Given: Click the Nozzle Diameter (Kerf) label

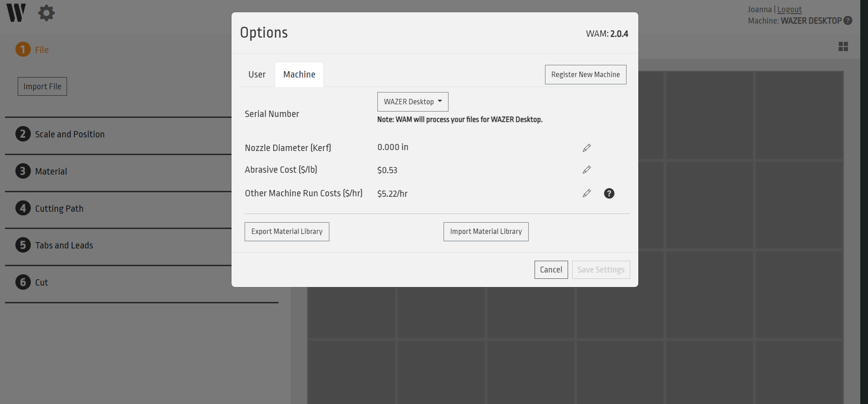Looking at the screenshot, I should pyautogui.click(x=288, y=148).
